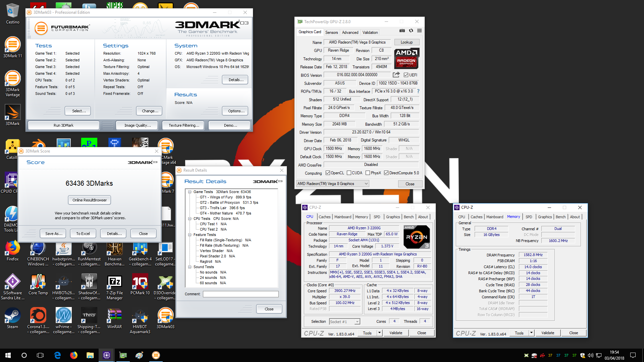Click the Change settings button in 3DMark03

150,111
